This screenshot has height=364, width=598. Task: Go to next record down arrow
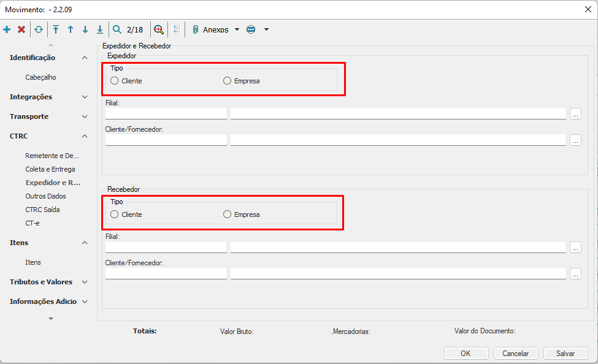tap(85, 29)
